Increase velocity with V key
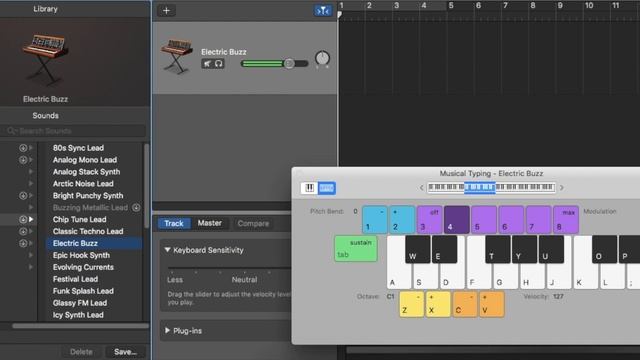Screen dimensions: 640x360 click(x=492, y=304)
